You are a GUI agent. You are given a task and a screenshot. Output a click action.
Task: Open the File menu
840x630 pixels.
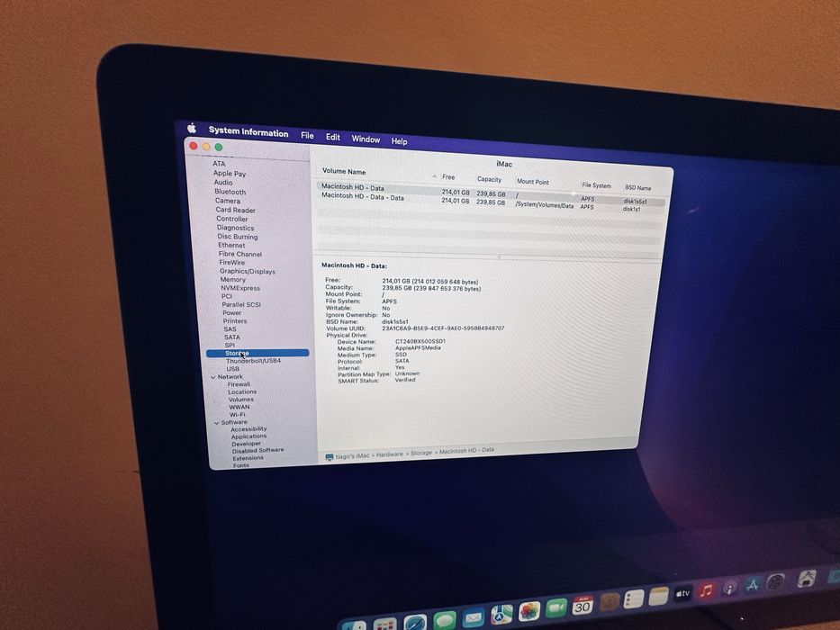[x=307, y=136]
